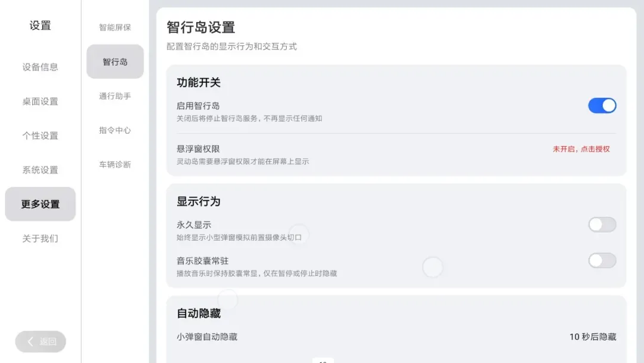
Task: Select the 智行岛 tab
Action: 114,61
